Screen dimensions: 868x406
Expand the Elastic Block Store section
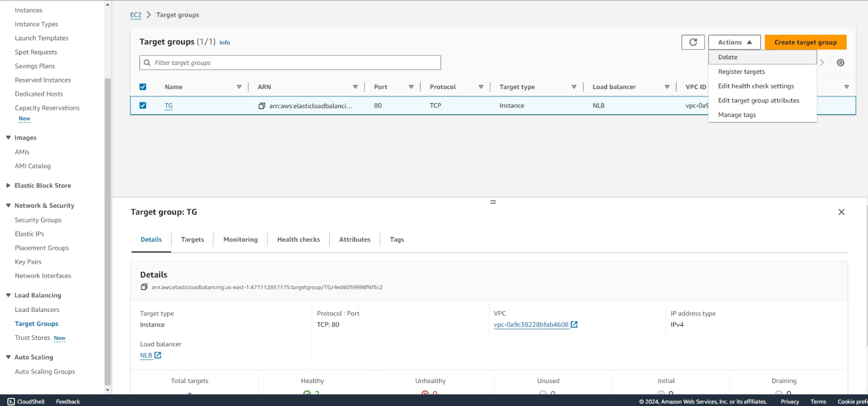click(8, 185)
